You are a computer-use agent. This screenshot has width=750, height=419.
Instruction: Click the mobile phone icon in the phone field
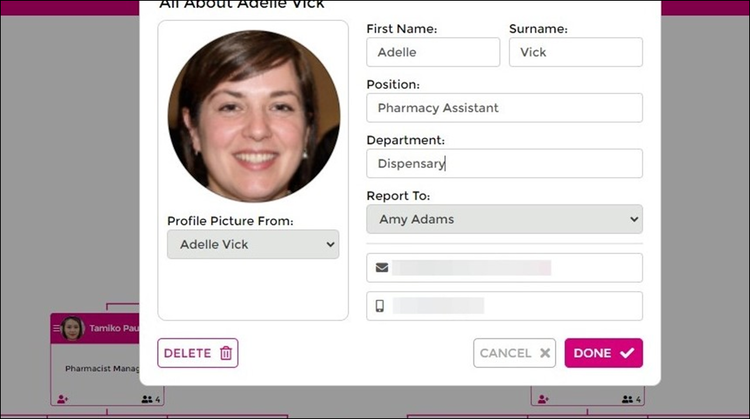(x=380, y=306)
